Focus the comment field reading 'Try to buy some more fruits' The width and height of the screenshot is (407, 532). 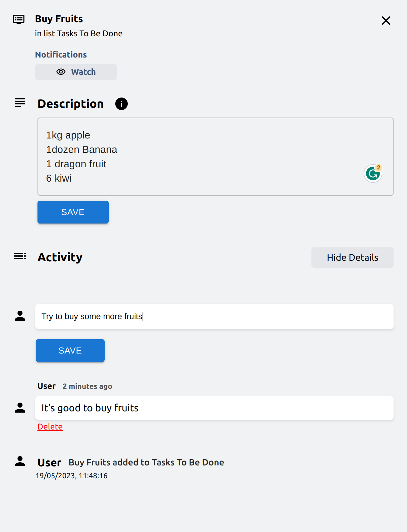click(x=214, y=316)
